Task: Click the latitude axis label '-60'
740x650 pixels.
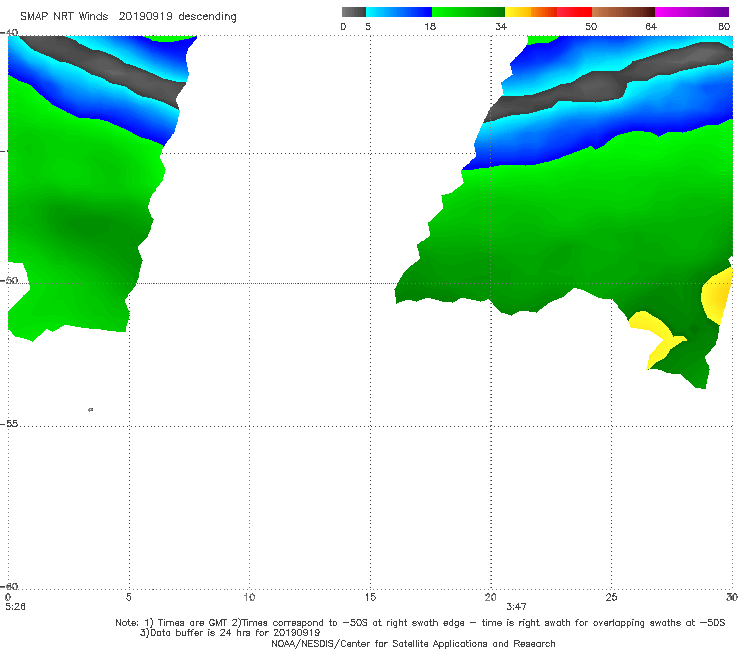Action: pos(9,586)
